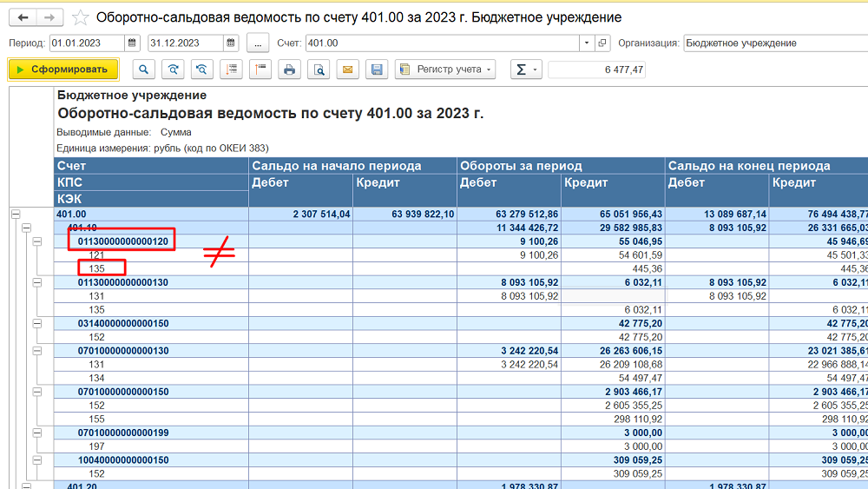Click the Сформировать button
The width and height of the screenshot is (868, 489).
click(x=63, y=69)
